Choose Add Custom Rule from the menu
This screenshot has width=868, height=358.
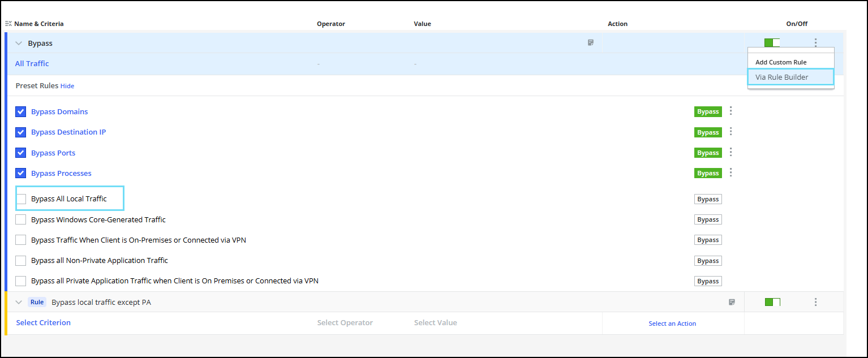[781, 62]
